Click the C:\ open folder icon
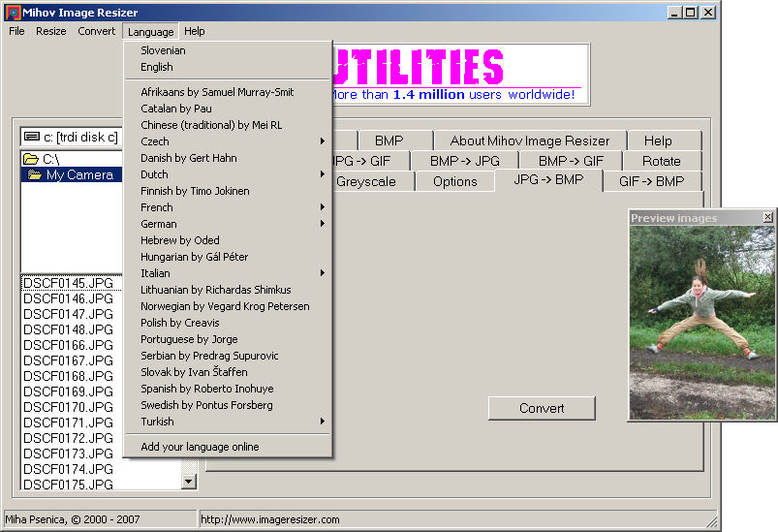This screenshot has height=532, width=778. [31, 159]
